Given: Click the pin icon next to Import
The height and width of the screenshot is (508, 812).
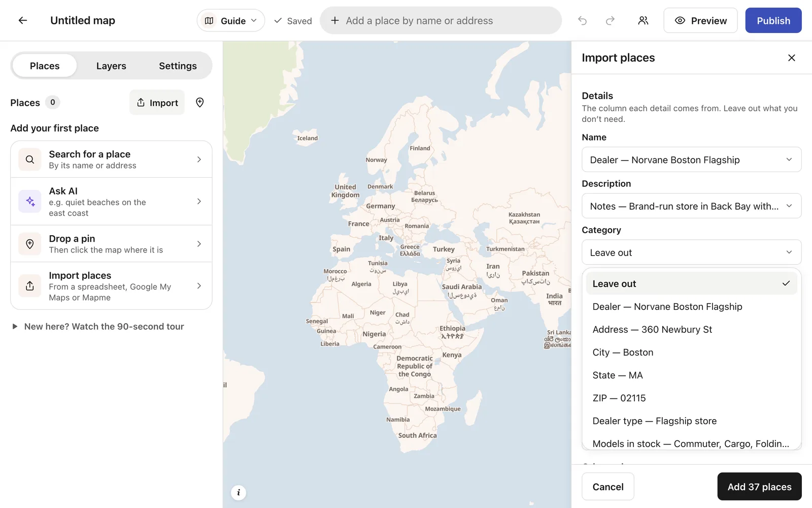Looking at the screenshot, I should 200,103.
